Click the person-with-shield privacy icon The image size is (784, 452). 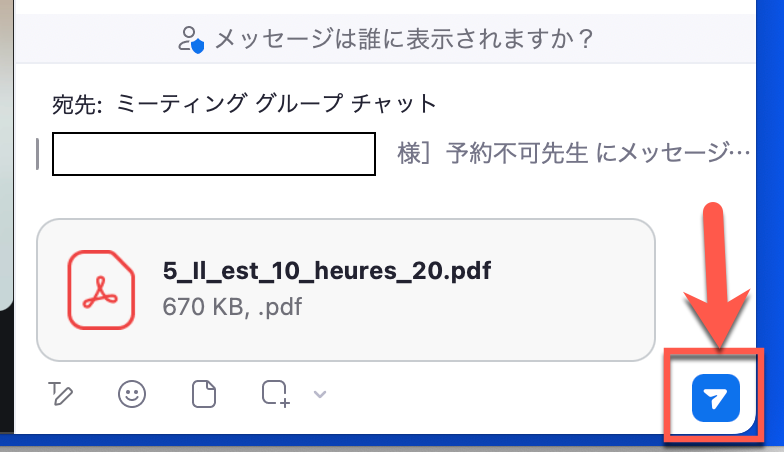pyautogui.click(x=191, y=40)
